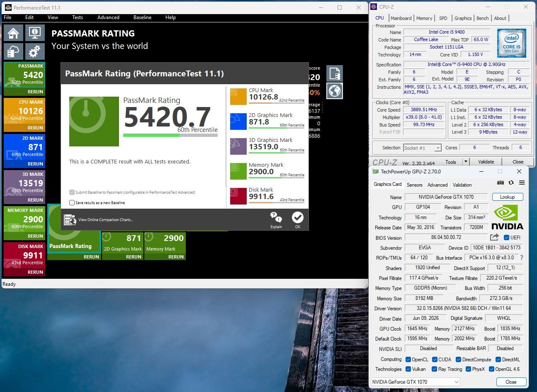
Task: Click the Disk Mark percentile bar
Action: pyautogui.click(x=277, y=202)
